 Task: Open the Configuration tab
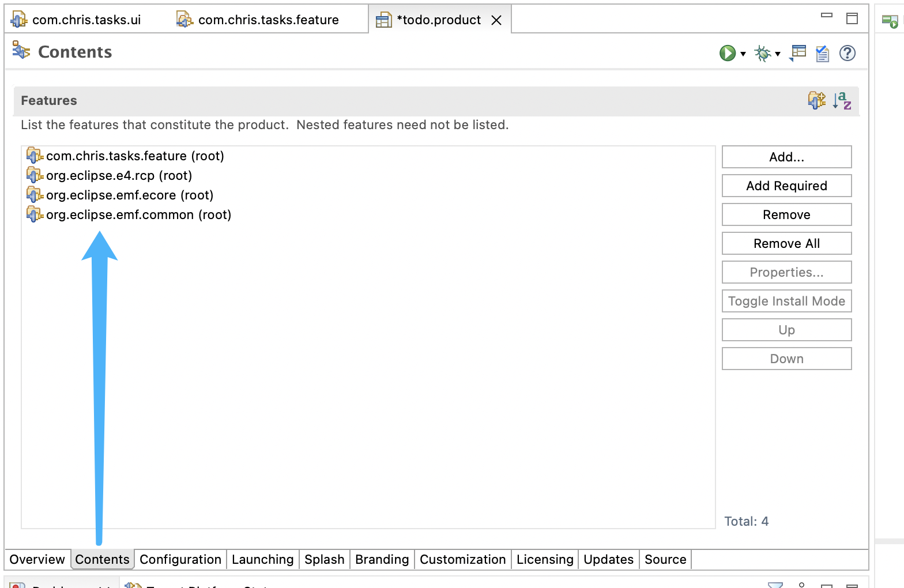(180, 559)
